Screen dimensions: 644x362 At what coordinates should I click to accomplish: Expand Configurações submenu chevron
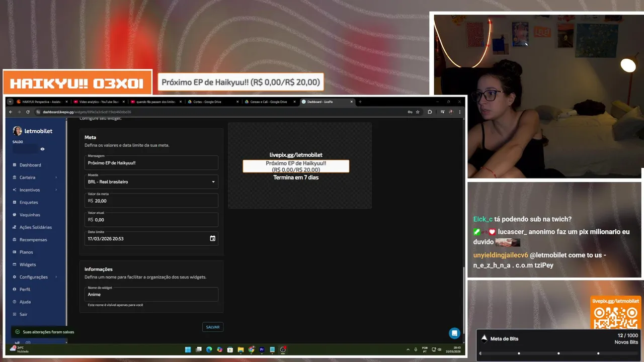click(56, 277)
